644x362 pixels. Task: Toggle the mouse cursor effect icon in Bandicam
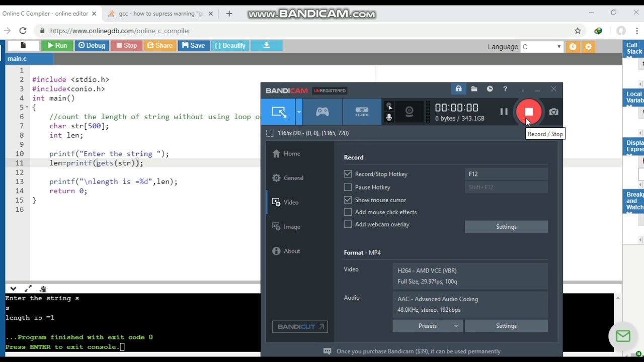tap(389, 107)
